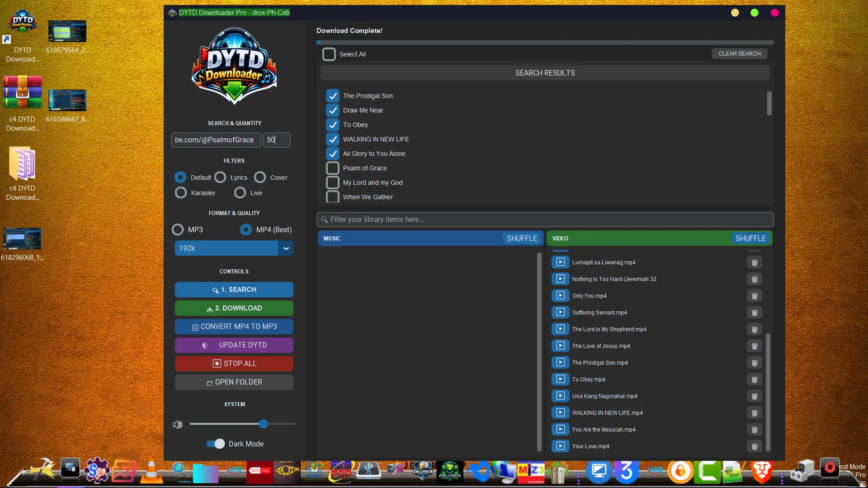This screenshot has height=488, width=868.
Task: Tick the Select All checkbox
Action: point(329,54)
